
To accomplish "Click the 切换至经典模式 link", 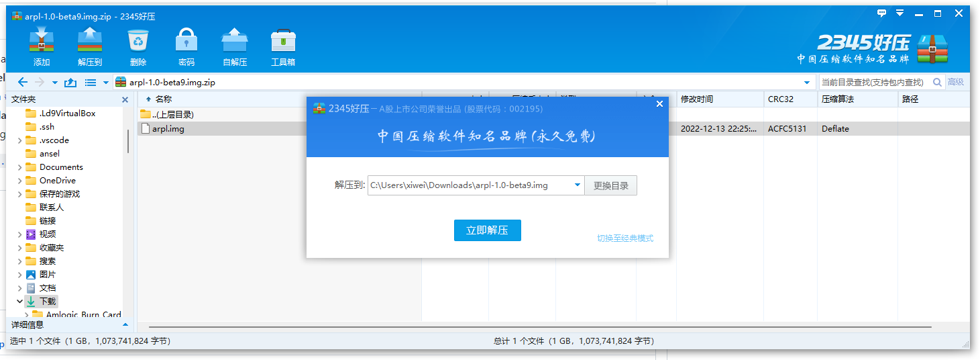I will tap(625, 238).
